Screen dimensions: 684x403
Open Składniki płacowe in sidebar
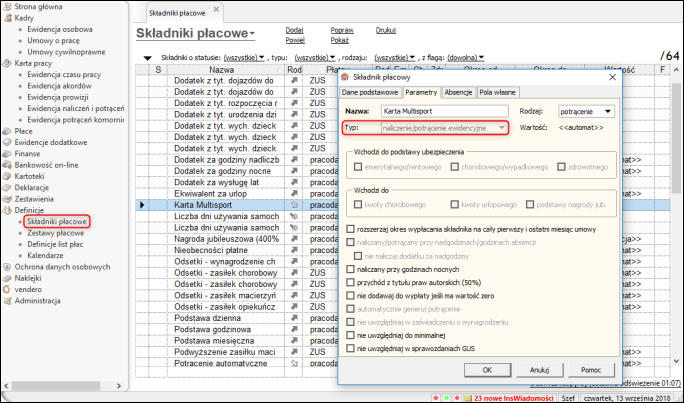57,222
